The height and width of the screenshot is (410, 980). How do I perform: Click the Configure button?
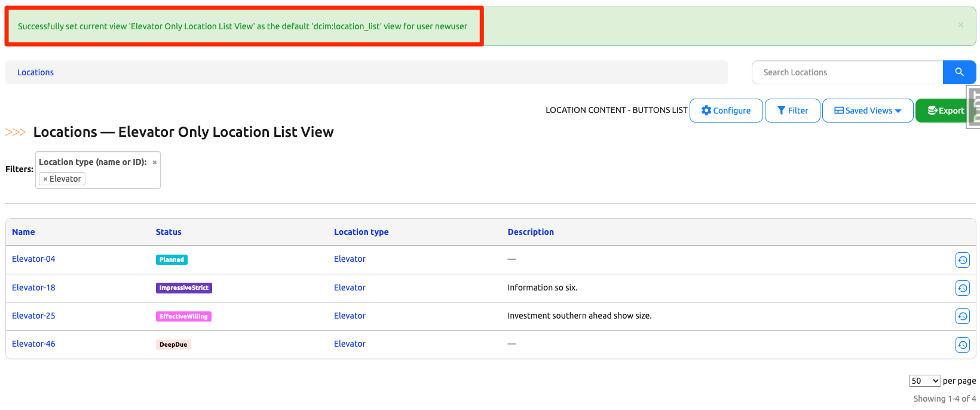click(x=725, y=111)
